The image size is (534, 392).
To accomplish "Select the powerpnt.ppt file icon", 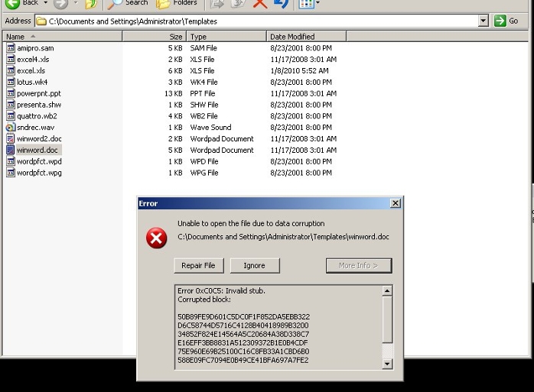I will (11, 93).
